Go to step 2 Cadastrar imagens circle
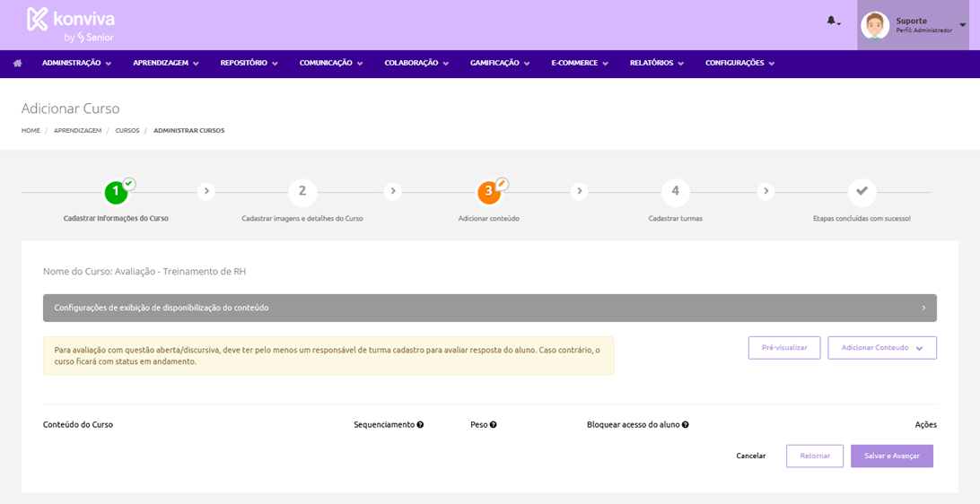Screen dimensions: 980x504 pos(302,192)
